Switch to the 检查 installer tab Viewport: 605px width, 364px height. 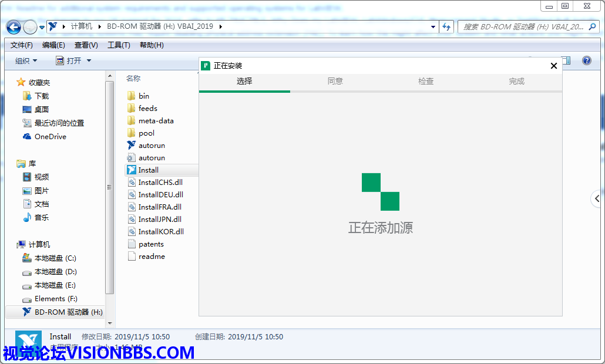point(426,81)
